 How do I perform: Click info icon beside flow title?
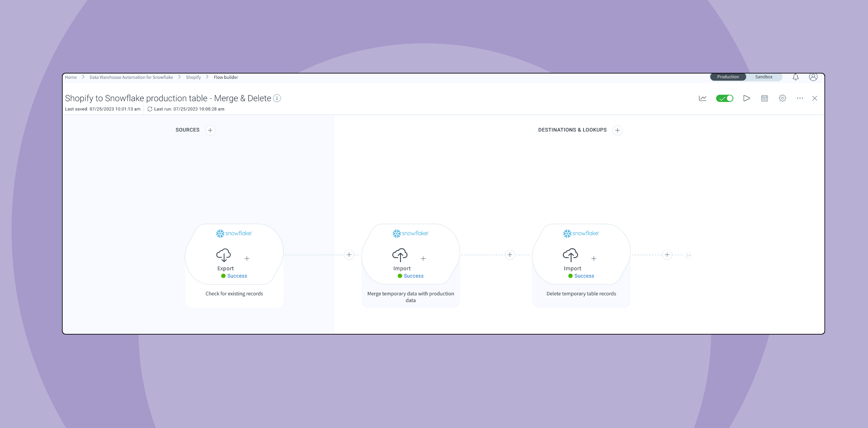[x=277, y=98]
